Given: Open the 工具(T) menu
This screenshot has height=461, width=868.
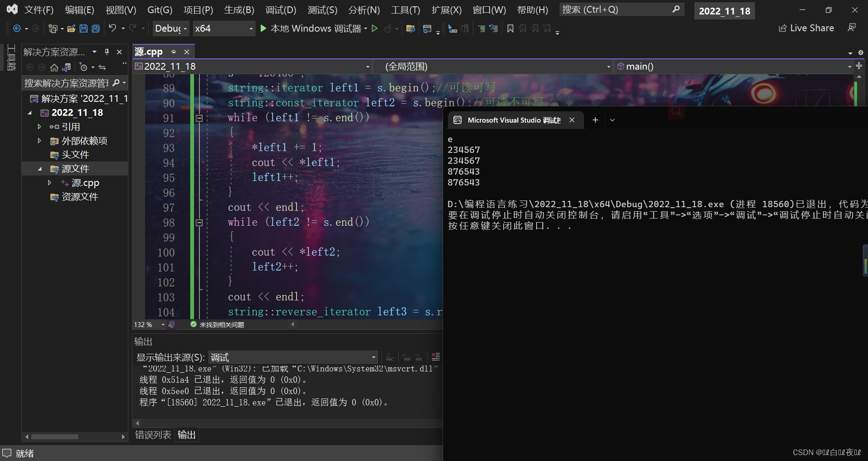Looking at the screenshot, I should pyautogui.click(x=406, y=10).
